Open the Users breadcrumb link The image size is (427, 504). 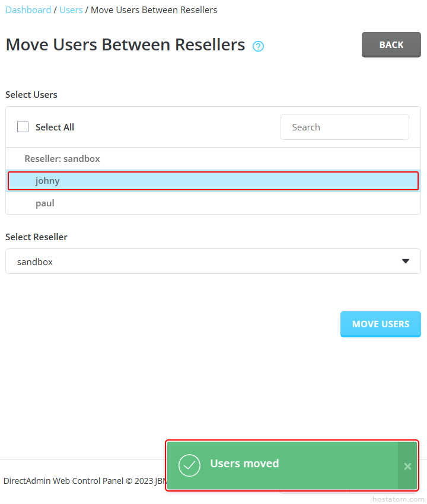pos(71,10)
